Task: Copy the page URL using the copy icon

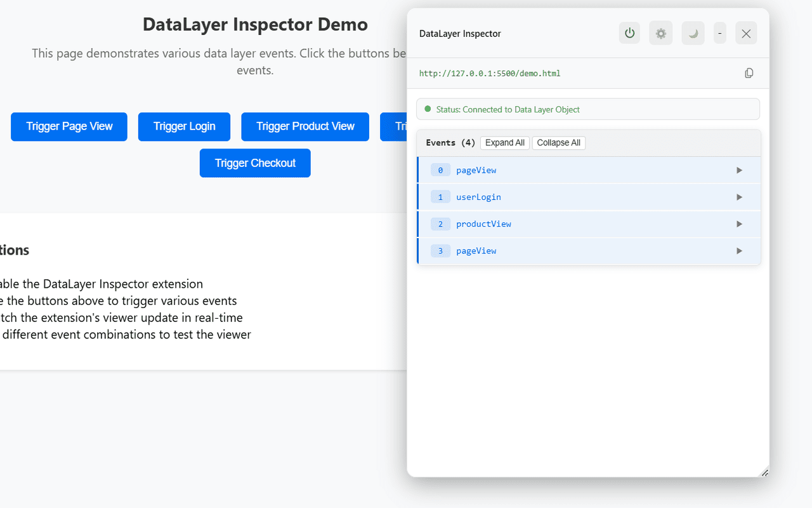Action: click(749, 72)
